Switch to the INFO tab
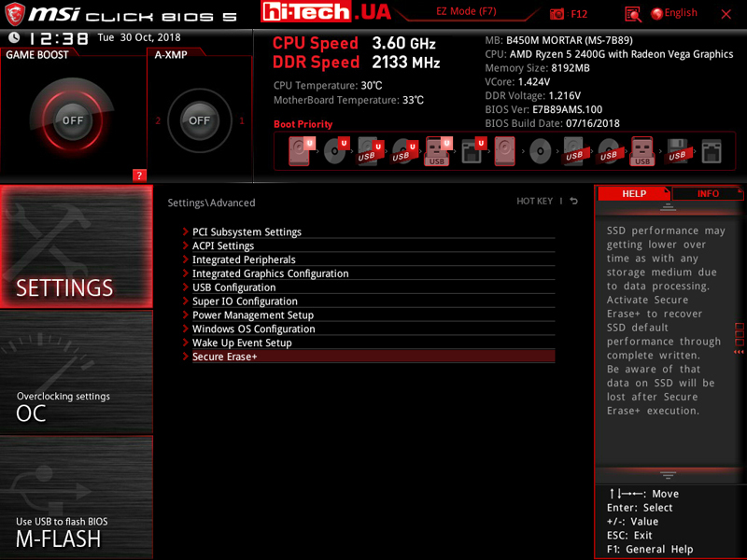 point(708,194)
